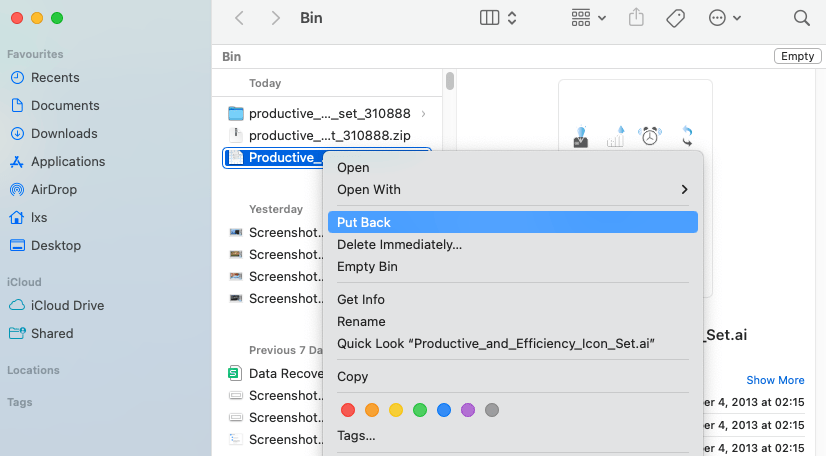Choose Copy in the context menu
This screenshot has height=456, width=826.
[x=513, y=376]
